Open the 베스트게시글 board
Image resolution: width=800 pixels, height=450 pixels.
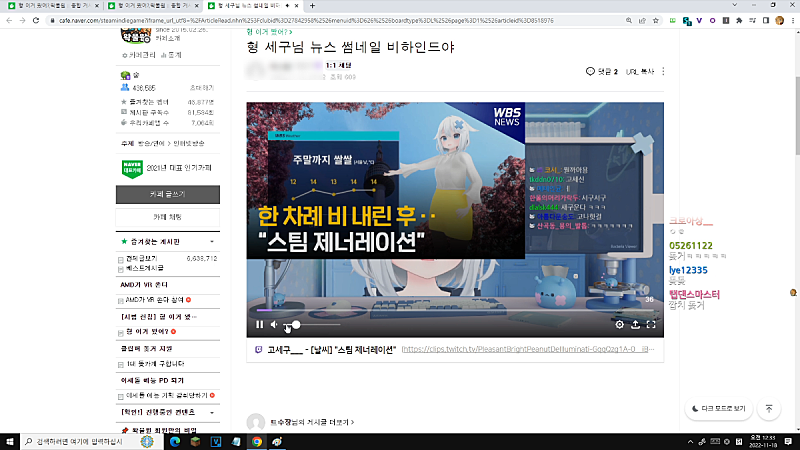coord(145,268)
